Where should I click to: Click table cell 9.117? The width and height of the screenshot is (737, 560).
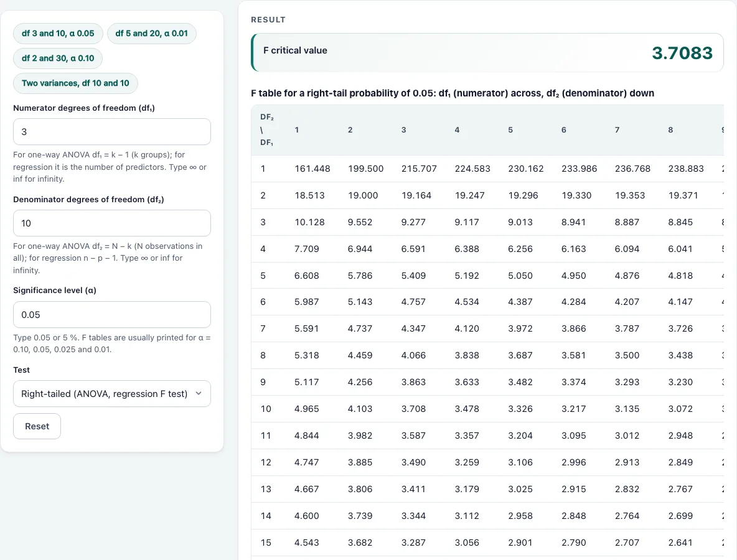(467, 222)
